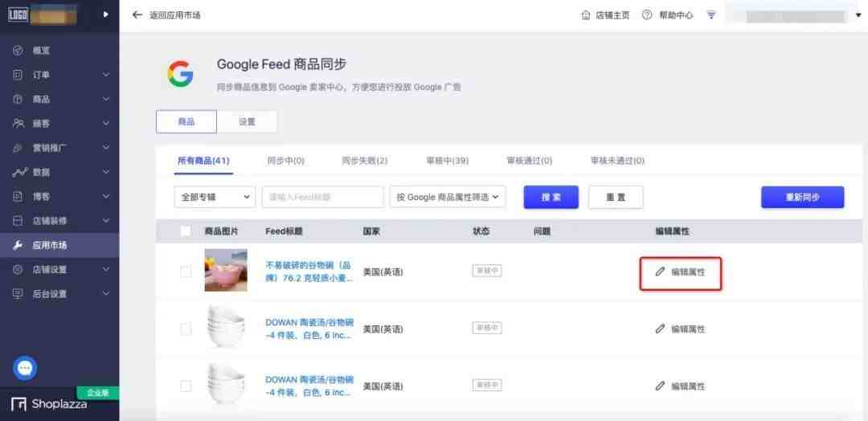Click the pink bowl product thumbnail

226,270
